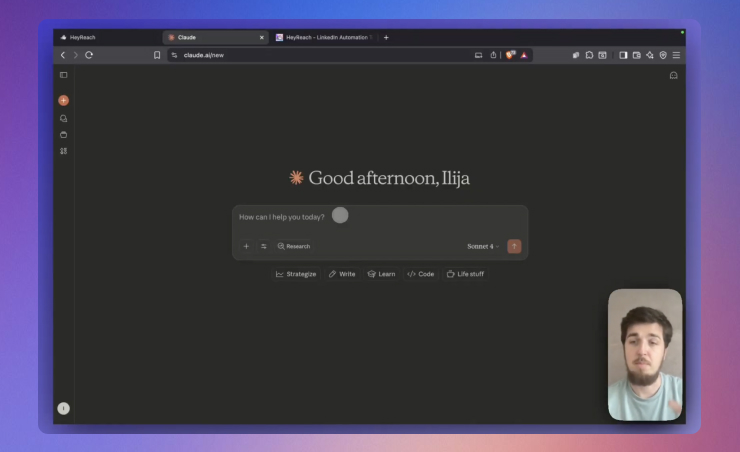Open the Brave Wallet icon
This screenshot has width=740, height=452.
[x=637, y=55]
